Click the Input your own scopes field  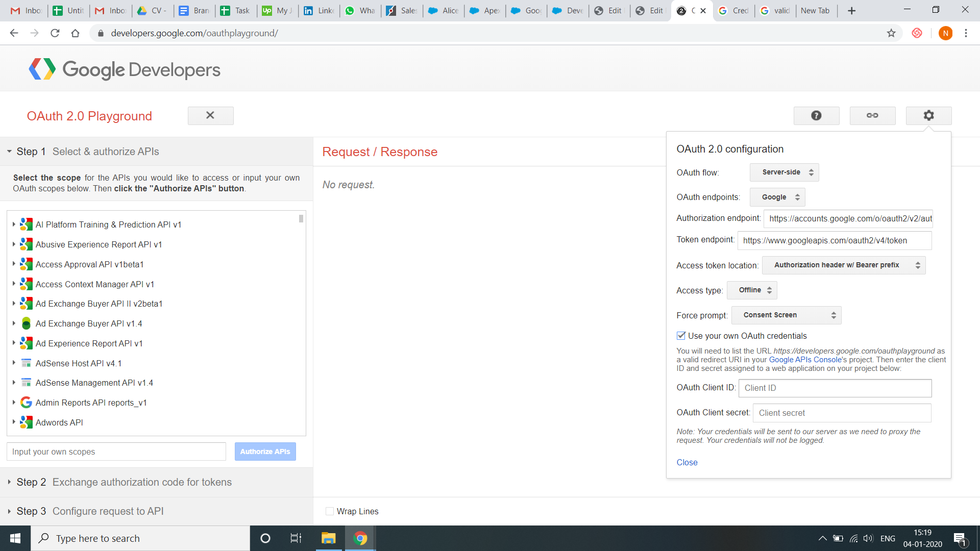pos(116,451)
